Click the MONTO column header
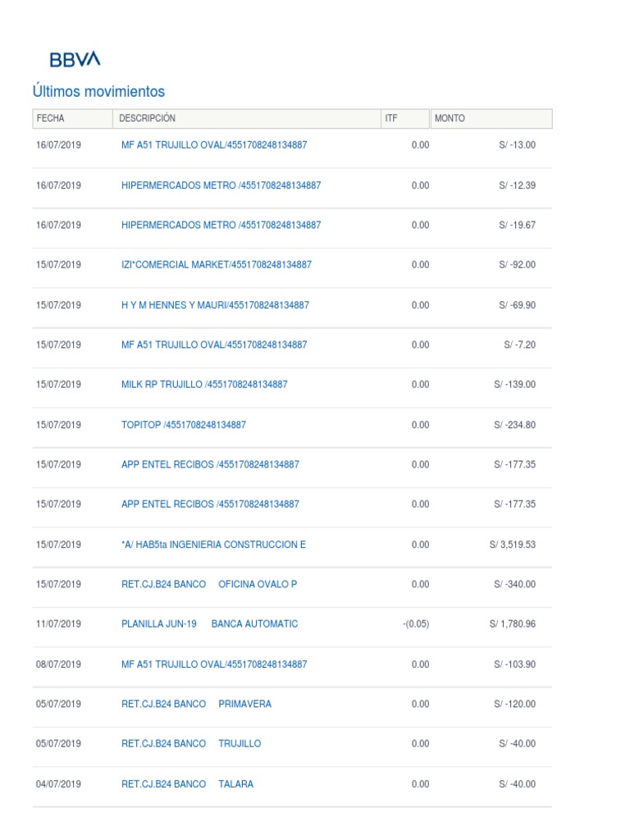 tap(450, 119)
